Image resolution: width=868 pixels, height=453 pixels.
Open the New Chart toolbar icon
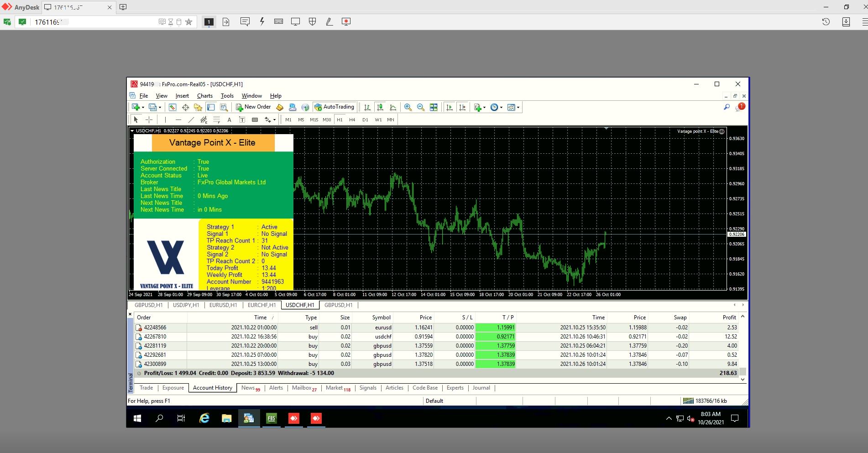click(x=136, y=107)
